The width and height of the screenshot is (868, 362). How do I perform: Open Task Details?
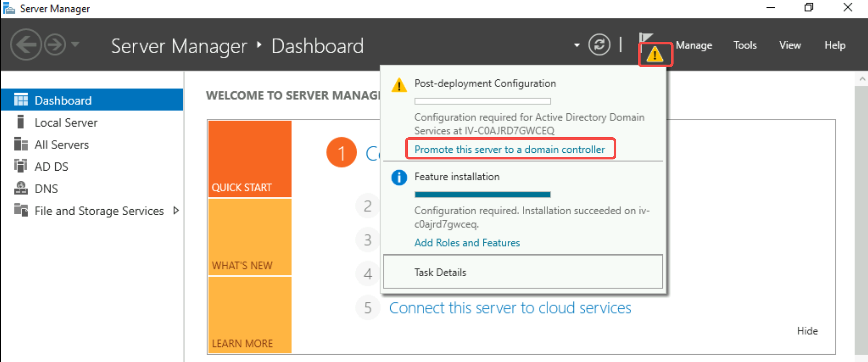point(522,272)
